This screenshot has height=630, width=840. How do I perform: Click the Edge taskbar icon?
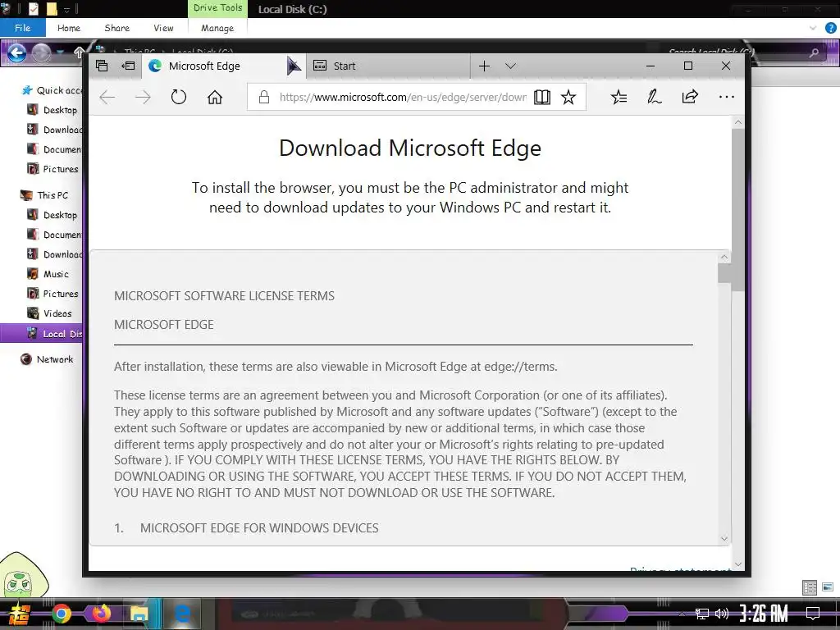click(183, 614)
